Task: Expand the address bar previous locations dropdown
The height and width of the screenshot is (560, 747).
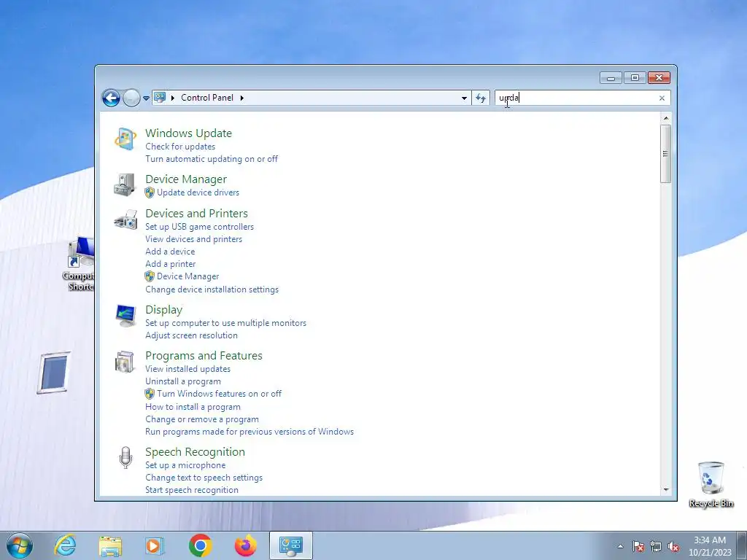Action: tap(464, 98)
